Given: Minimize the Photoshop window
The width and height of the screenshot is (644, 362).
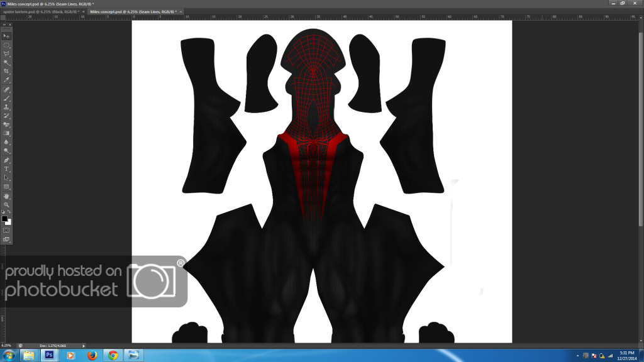Looking at the screenshot, I should [613, 3].
